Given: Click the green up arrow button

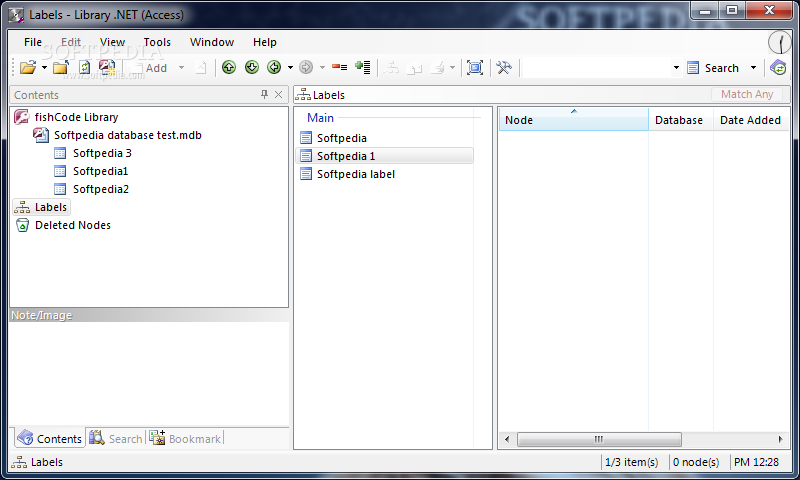Looking at the screenshot, I should click(229, 67).
